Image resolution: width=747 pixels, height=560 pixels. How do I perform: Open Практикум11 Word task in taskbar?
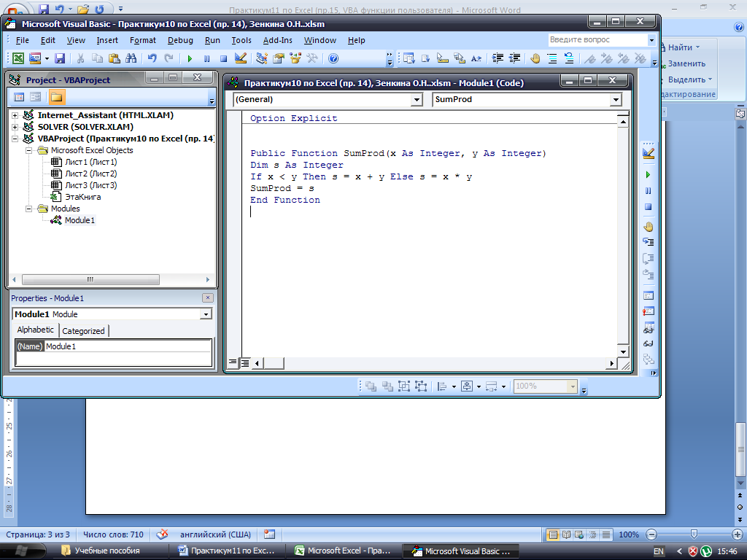(228, 551)
